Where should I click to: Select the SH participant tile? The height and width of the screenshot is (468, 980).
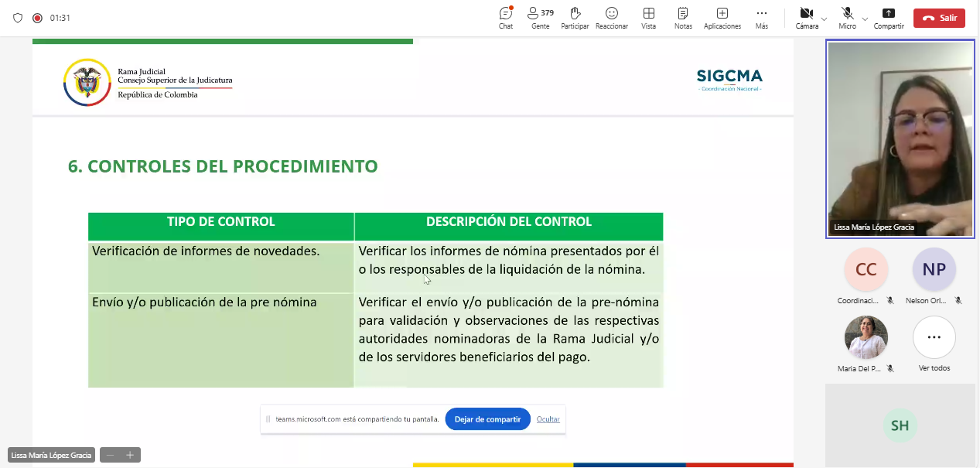pyautogui.click(x=900, y=425)
